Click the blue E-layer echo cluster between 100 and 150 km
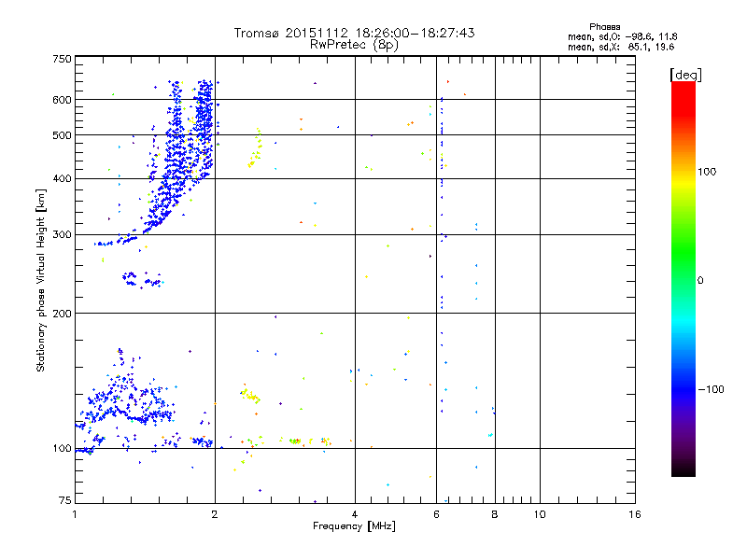This screenshot has height=560, width=747. [124, 402]
